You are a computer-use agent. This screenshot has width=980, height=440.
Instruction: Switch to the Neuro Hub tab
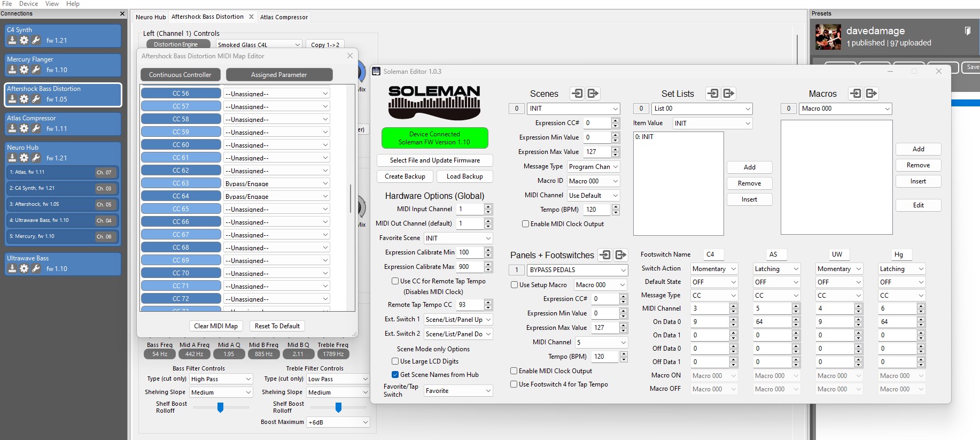tap(151, 17)
